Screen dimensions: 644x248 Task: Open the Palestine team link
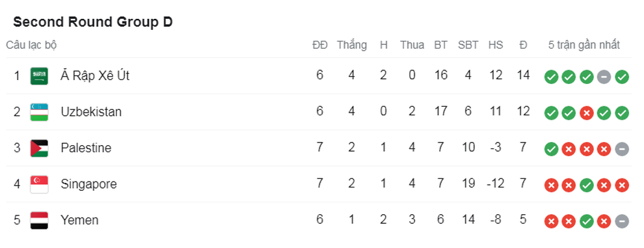[86, 148]
